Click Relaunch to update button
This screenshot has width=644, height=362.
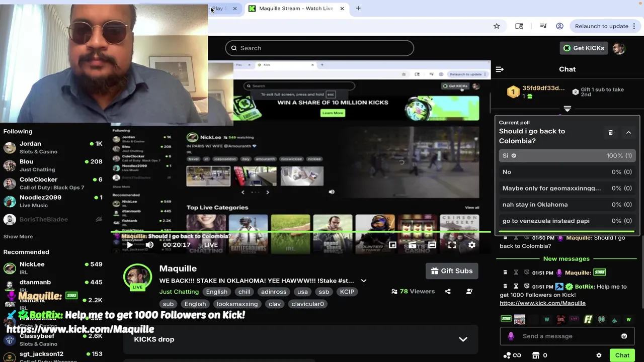pos(602,26)
